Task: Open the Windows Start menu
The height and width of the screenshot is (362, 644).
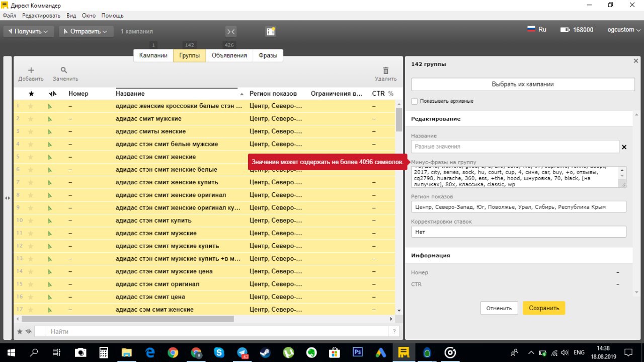Action: [11, 352]
